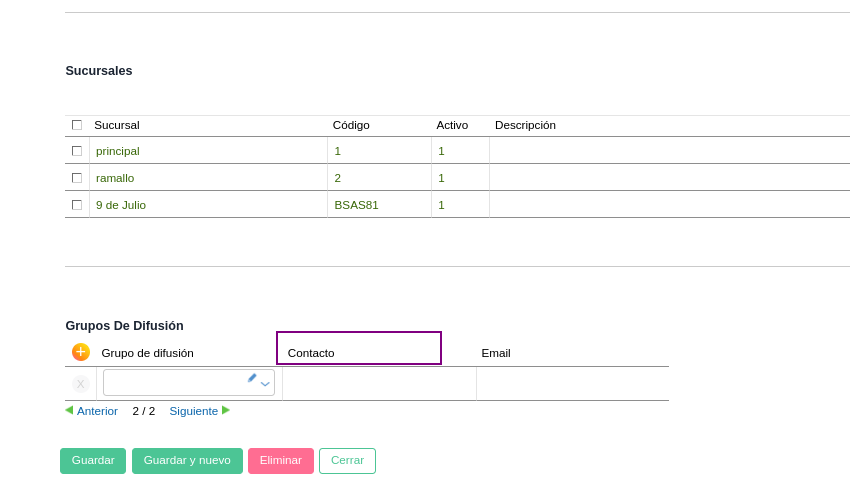Open the Siguiente page link
This screenshot has height=485, width=850.
point(193,411)
